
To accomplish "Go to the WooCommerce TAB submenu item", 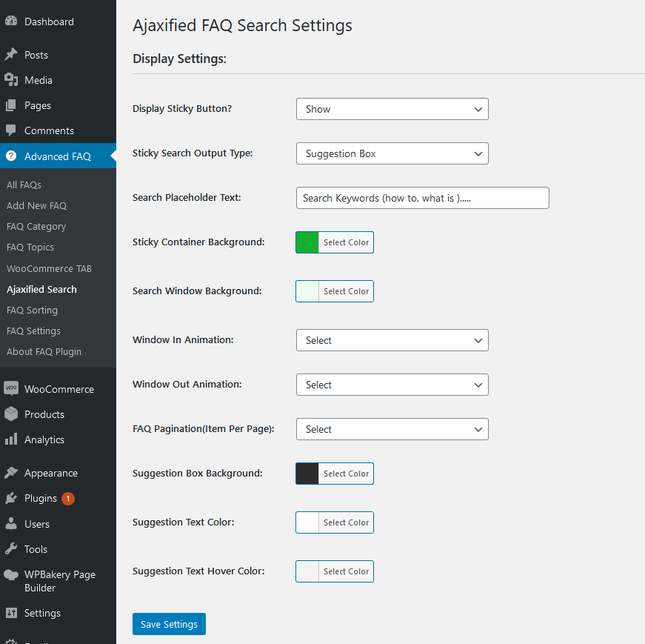I will point(49,268).
